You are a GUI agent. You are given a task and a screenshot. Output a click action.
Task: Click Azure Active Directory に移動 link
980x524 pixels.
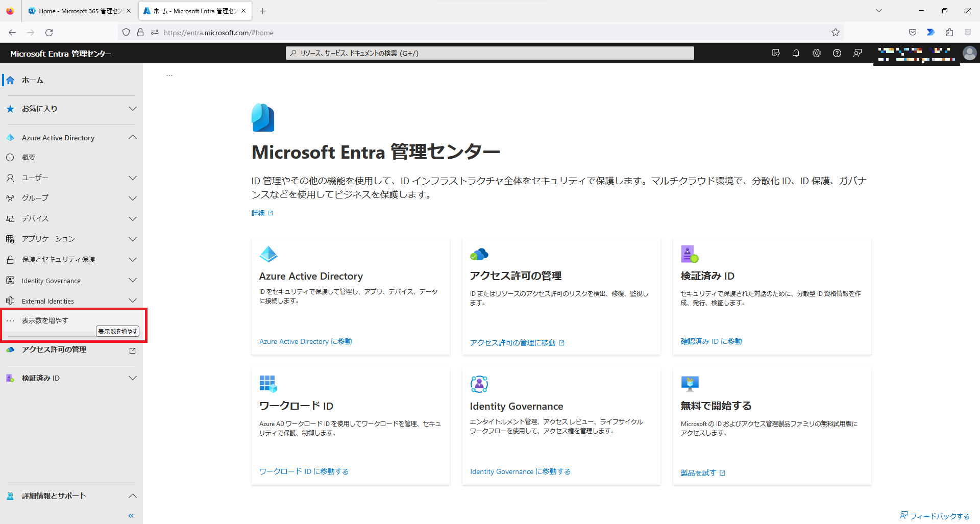pos(305,341)
